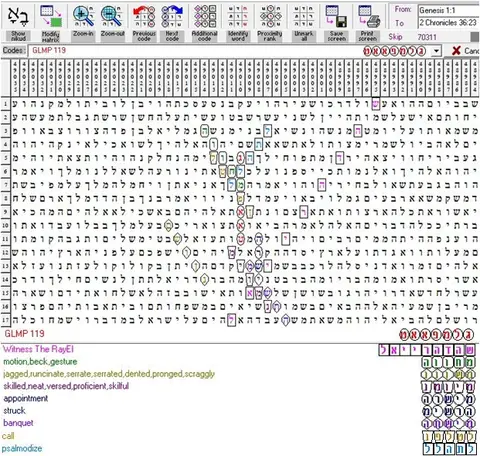Click the Save screen icon

coord(336,16)
